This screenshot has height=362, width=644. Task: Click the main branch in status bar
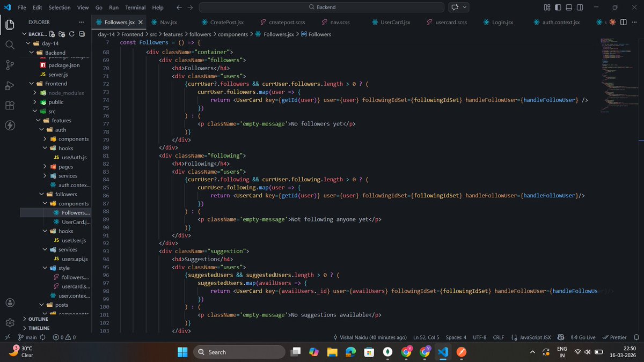coord(27,337)
